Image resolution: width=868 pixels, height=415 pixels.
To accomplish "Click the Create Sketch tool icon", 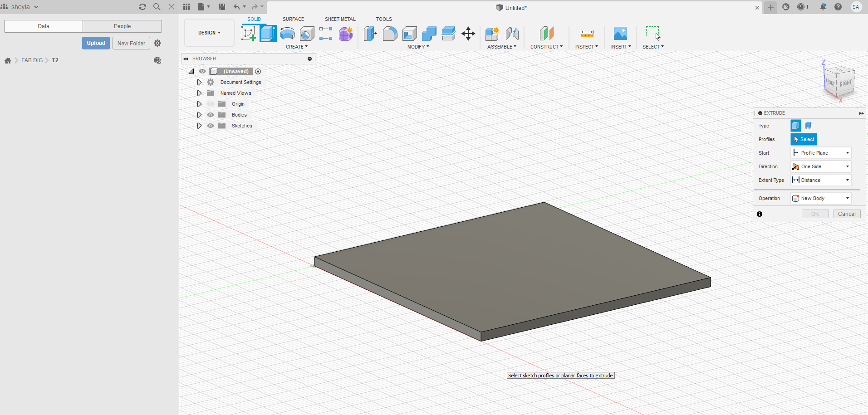I will (248, 34).
